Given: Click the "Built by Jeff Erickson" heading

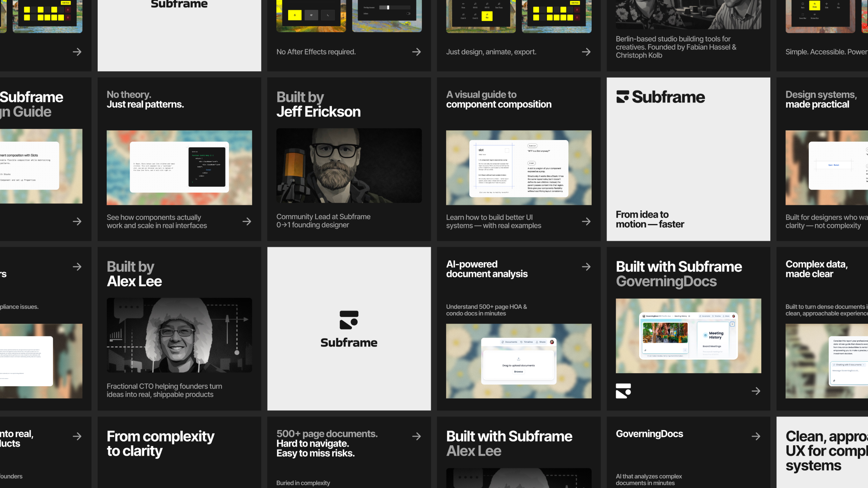Looking at the screenshot, I should point(318,104).
